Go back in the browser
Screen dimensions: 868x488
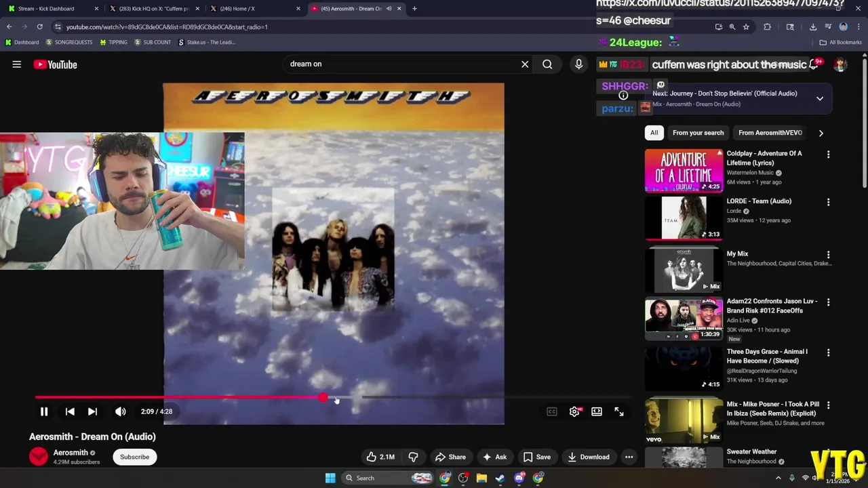[x=9, y=27]
